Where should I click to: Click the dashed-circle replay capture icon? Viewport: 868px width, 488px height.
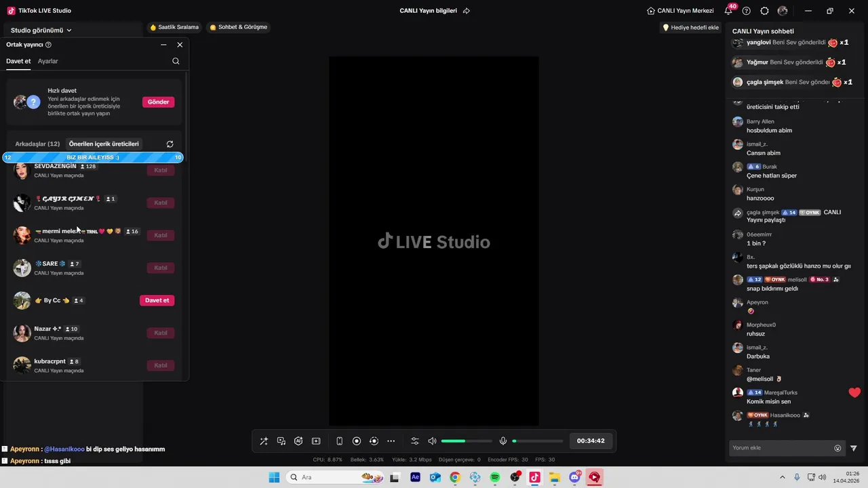pyautogui.click(x=374, y=441)
